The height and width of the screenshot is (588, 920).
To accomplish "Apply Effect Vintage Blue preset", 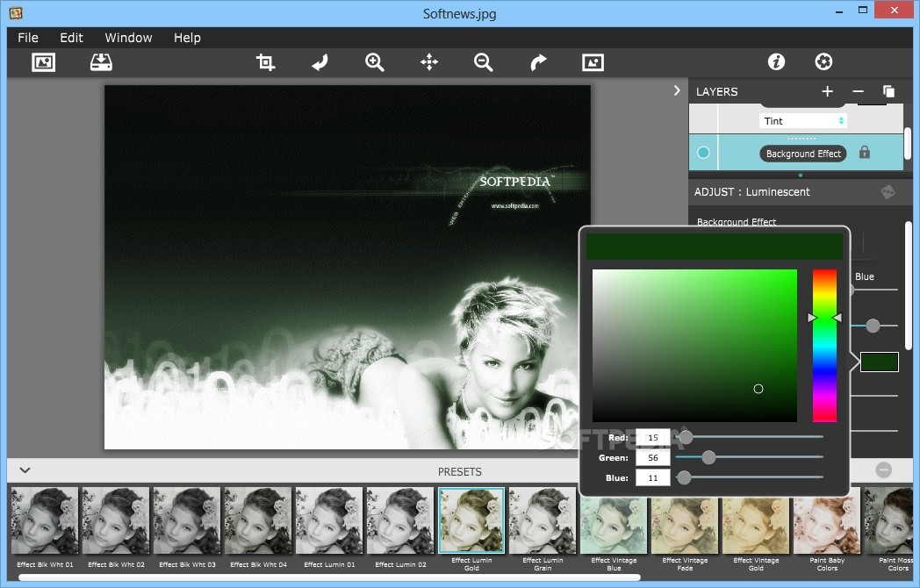I will [614, 527].
